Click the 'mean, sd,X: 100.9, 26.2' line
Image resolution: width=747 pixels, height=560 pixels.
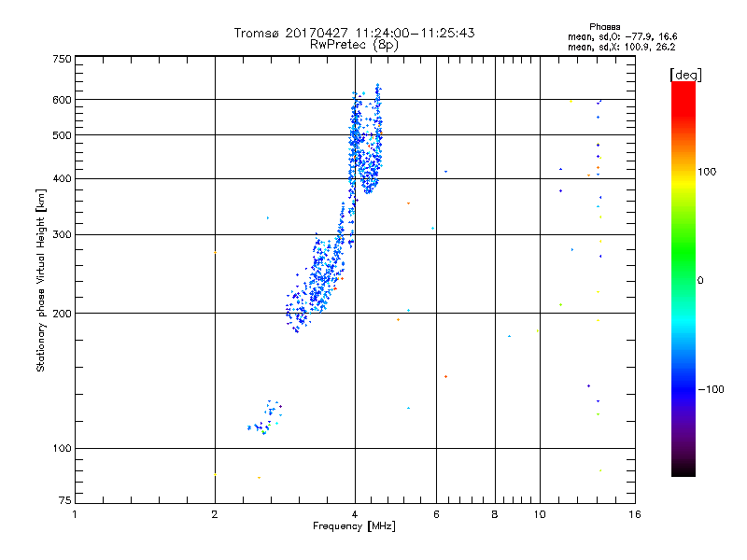point(621,48)
